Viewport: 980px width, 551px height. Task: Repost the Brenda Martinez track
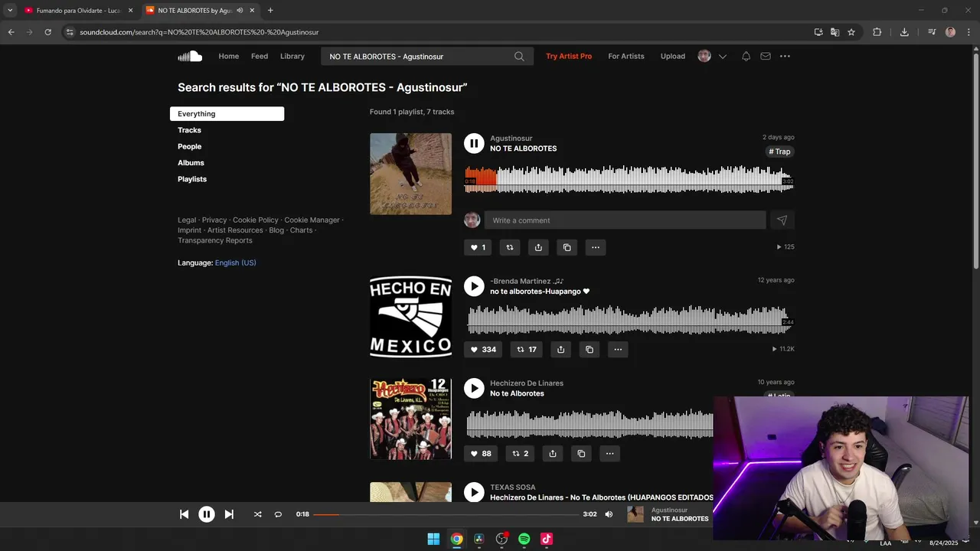526,349
